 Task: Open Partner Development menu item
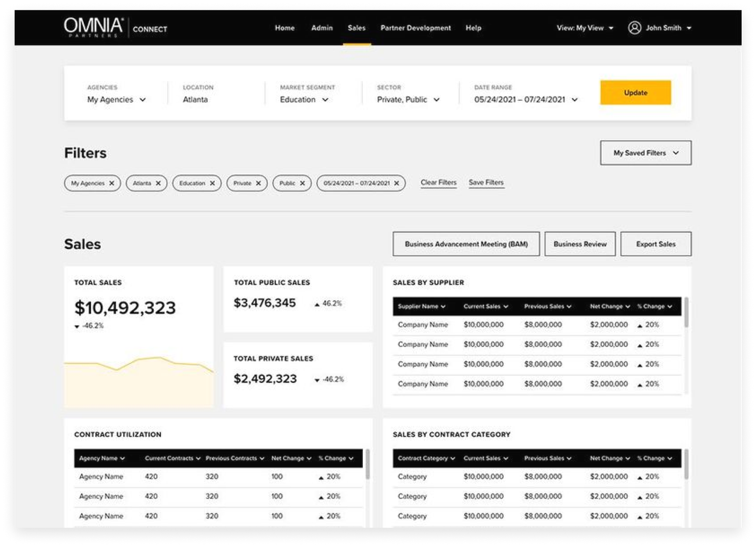pos(415,28)
